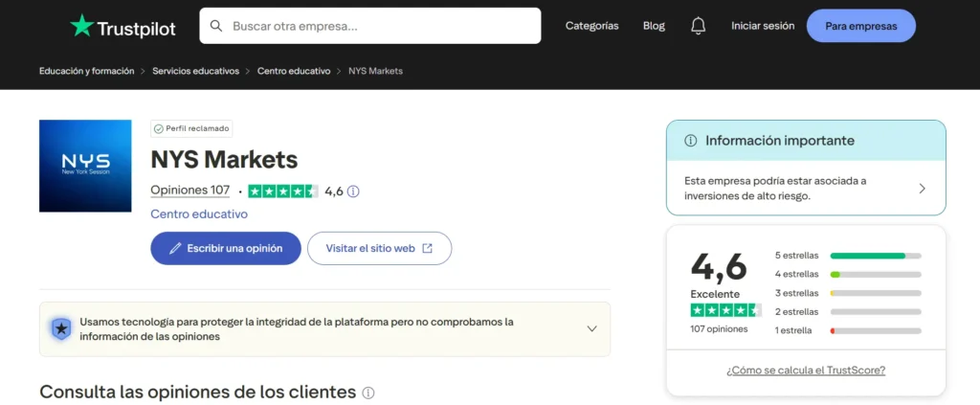Open ¿Cómo se calcula el TrustScore? link

tap(806, 370)
